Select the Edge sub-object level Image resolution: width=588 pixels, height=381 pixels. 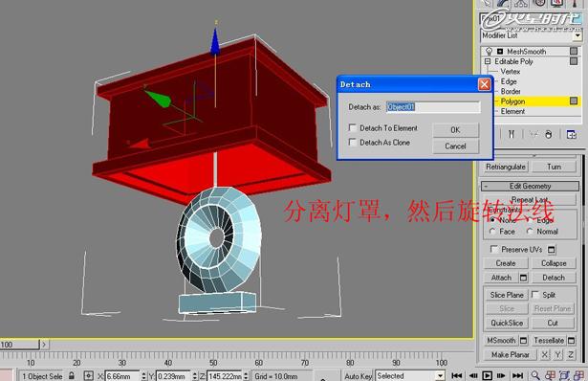point(509,81)
